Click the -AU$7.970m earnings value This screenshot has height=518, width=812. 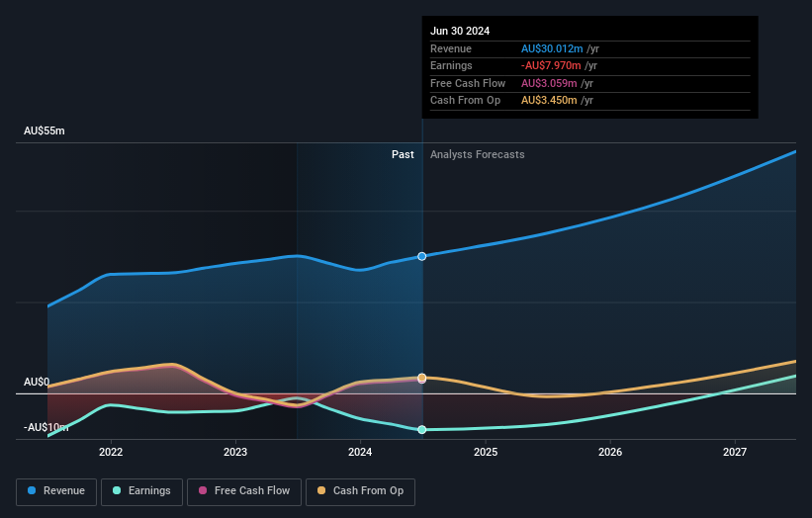(551, 65)
